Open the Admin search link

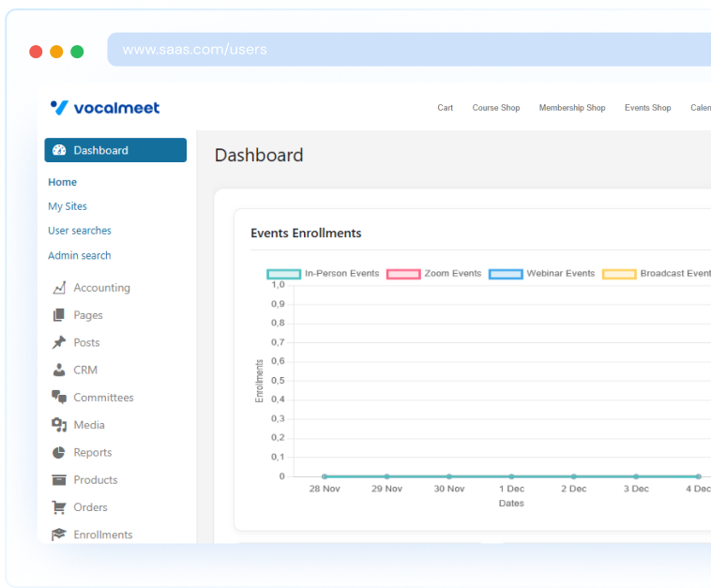pos(80,255)
